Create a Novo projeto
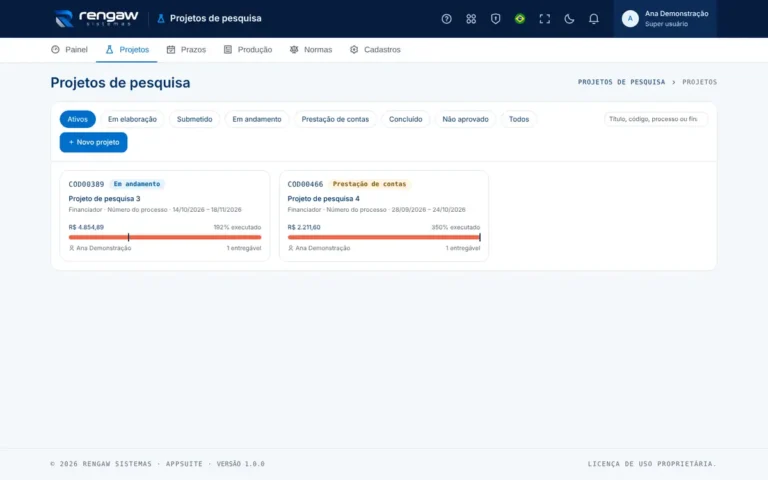The height and width of the screenshot is (480, 768). [94, 142]
